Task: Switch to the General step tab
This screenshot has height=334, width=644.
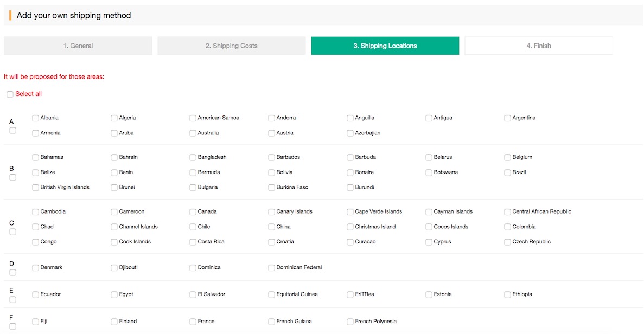Action: coord(78,46)
